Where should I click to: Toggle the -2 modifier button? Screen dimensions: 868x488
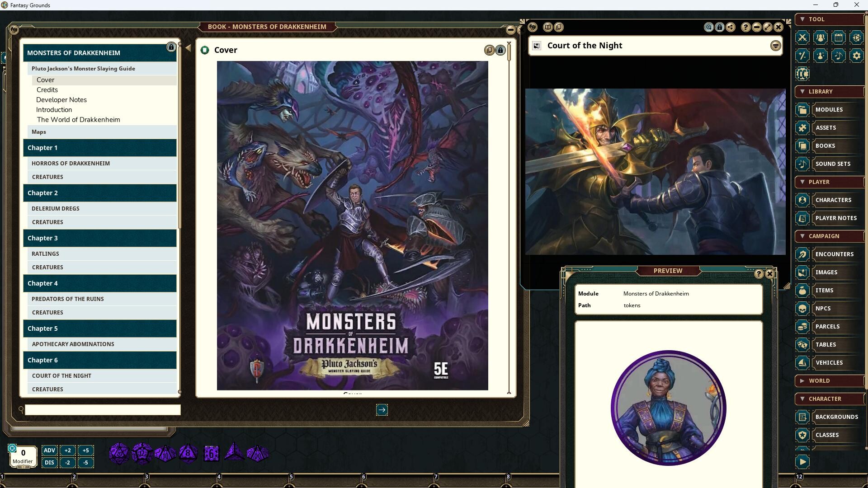(67, 463)
